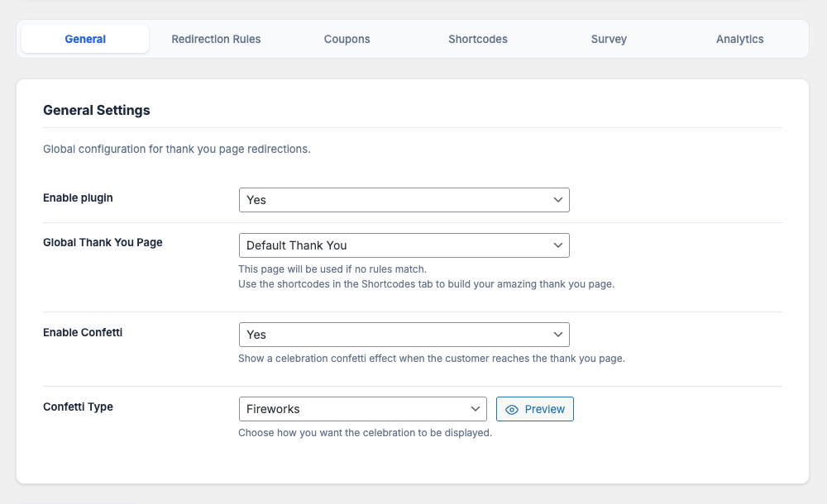This screenshot has width=827, height=504.
Task: Select the Shortcodes tab
Action: (x=478, y=39)
